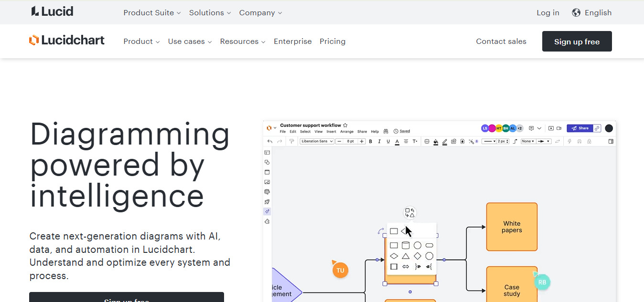
Task: Click the magic wand icon in toolbar
Action: point(471,141)
